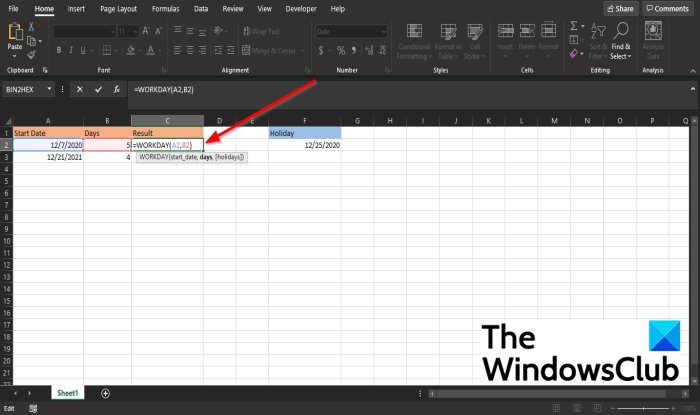Image resolution: width=700 pixels, height=415 pixels.
Task: Adjust the zoom slider in status bar
Action: pyautogui.click(x=643, y=408)
